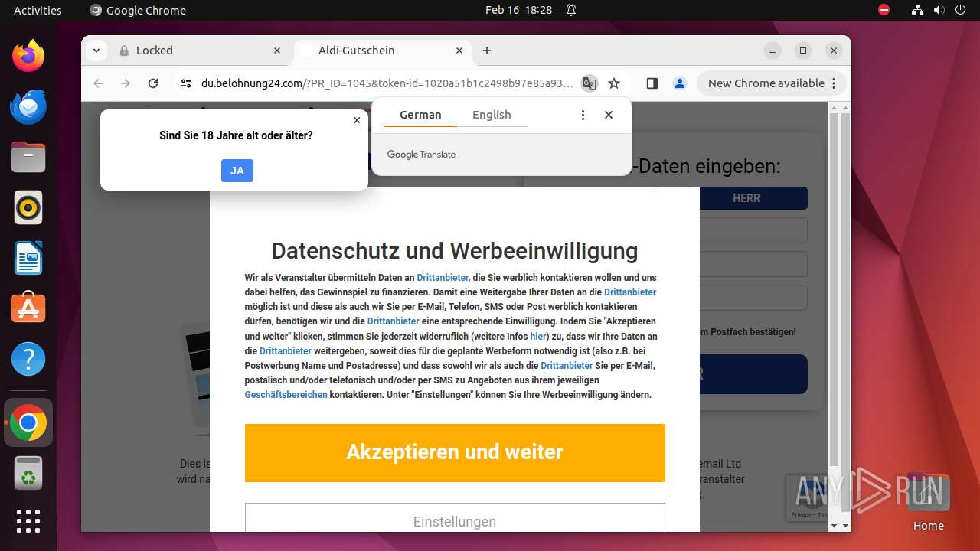Expand the tab search dropdown
This screenshot has height=551, width=980.
point(96,51)
